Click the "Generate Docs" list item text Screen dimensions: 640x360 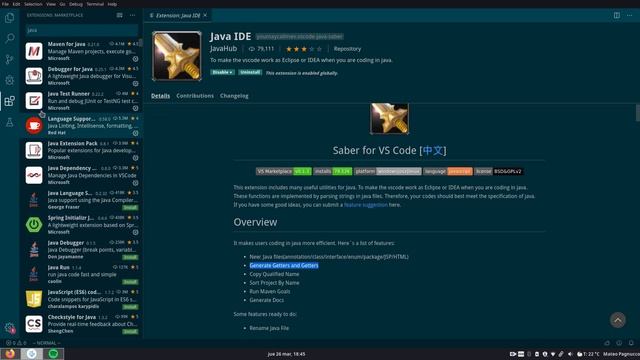pos(267,300)
